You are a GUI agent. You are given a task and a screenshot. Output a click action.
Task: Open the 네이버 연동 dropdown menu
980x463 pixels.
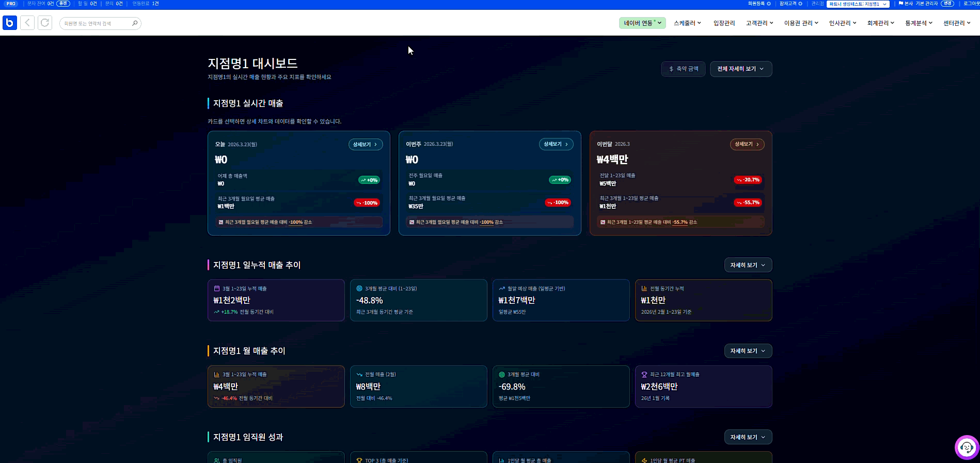tap(642, 23)
